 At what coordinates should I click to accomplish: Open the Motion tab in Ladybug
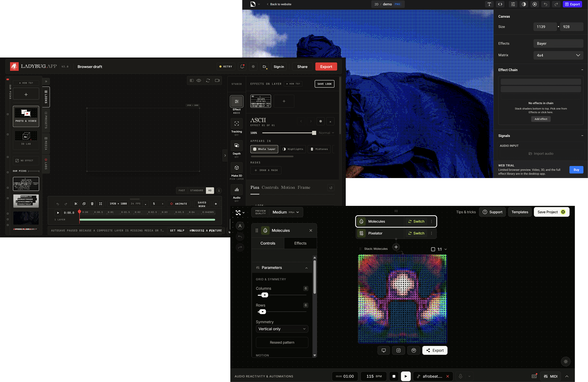288,188
